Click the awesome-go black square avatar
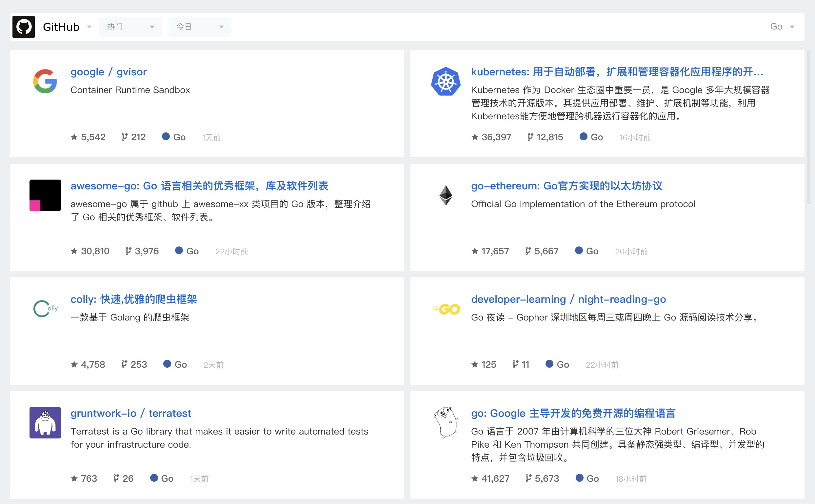815x504 pixels. click(45, 195)
